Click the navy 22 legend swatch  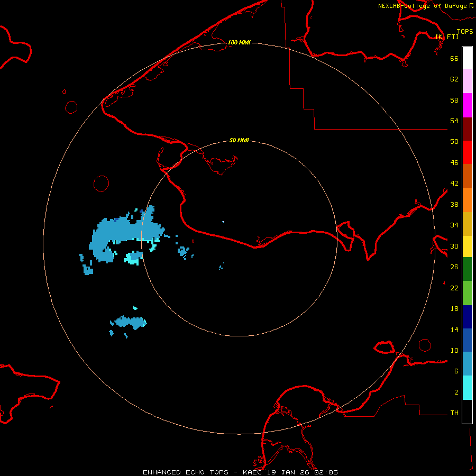(467, 317)
